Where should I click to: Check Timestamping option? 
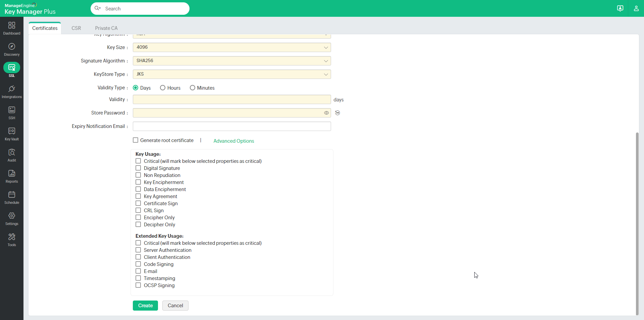(x=138, y=278)
